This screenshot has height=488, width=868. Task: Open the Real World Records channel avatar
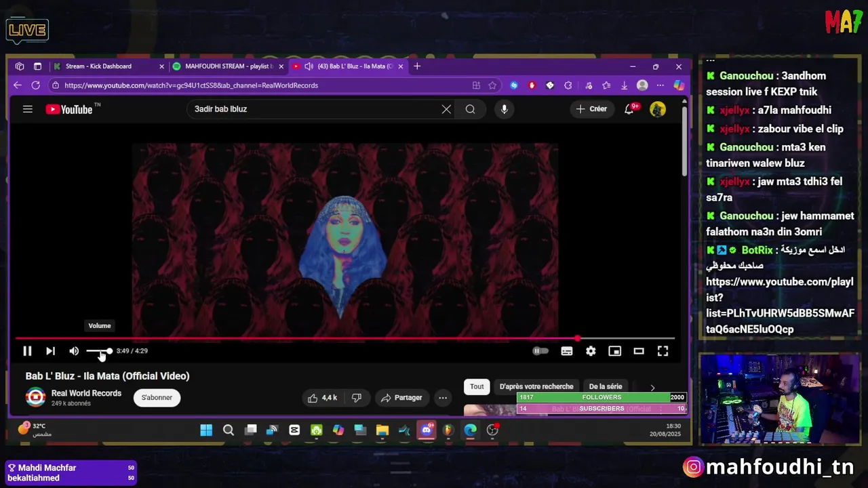tap(36, 397)
